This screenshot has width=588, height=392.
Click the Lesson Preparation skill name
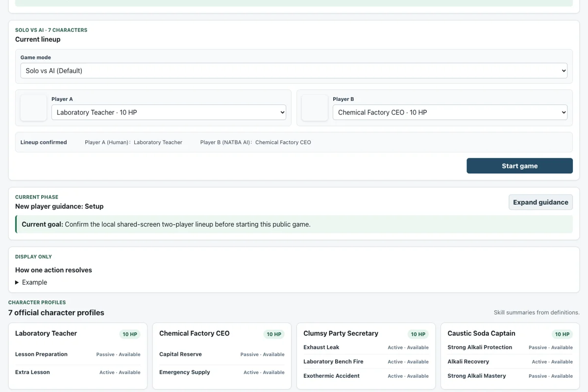(41, 354)
